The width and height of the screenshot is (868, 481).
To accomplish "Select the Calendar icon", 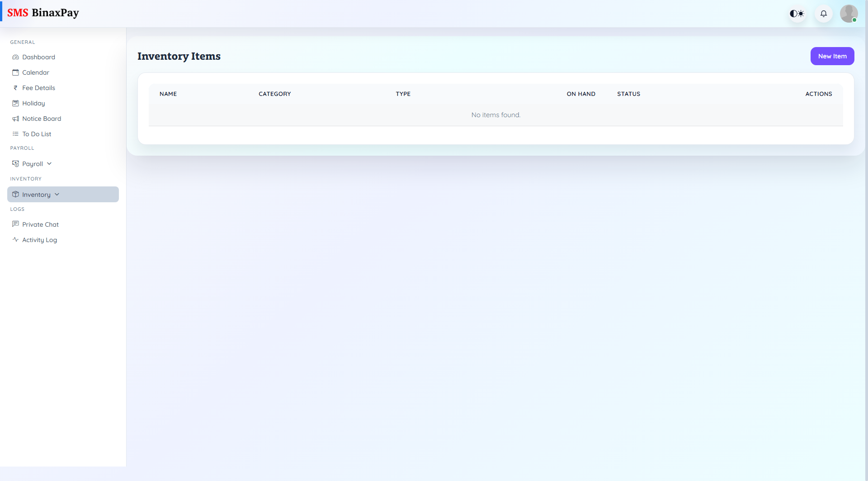I will point(15,72).
